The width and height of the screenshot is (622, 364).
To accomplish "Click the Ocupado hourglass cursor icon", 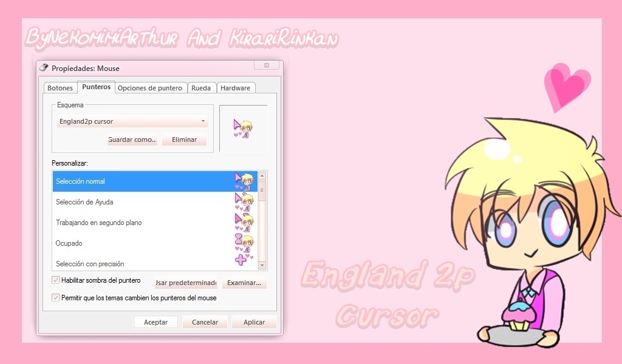I will pyautogui.click(x=244, y=243).
